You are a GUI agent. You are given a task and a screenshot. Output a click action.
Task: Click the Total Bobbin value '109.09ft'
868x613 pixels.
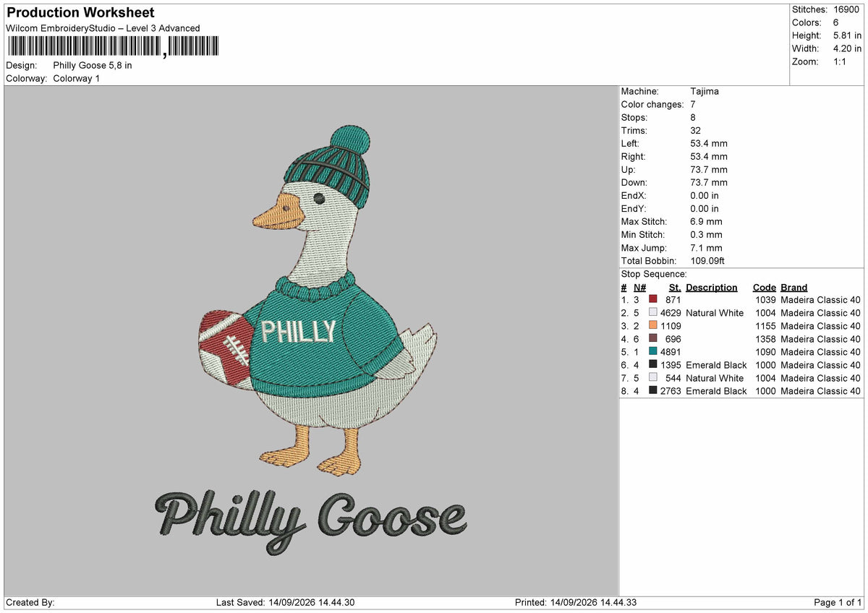707,261
